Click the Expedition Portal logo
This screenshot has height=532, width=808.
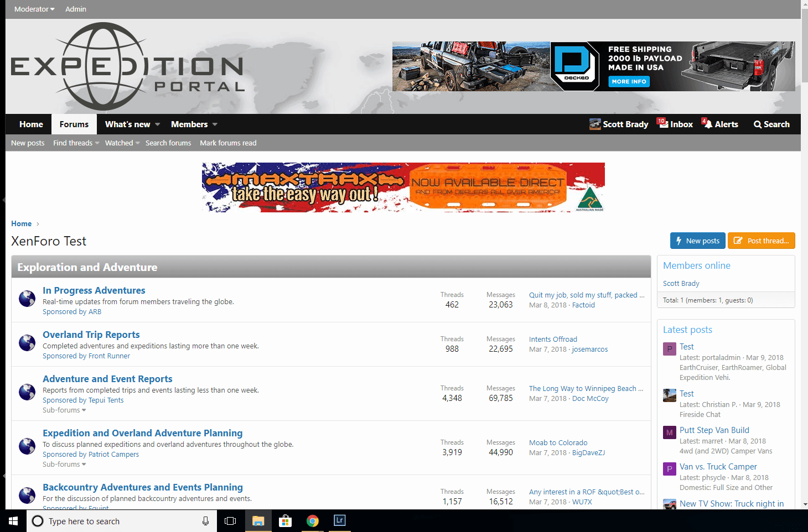point(127,67)
